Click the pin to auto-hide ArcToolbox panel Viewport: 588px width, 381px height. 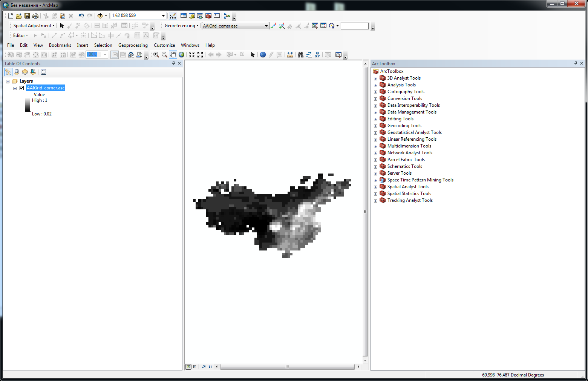click(575, 63)
